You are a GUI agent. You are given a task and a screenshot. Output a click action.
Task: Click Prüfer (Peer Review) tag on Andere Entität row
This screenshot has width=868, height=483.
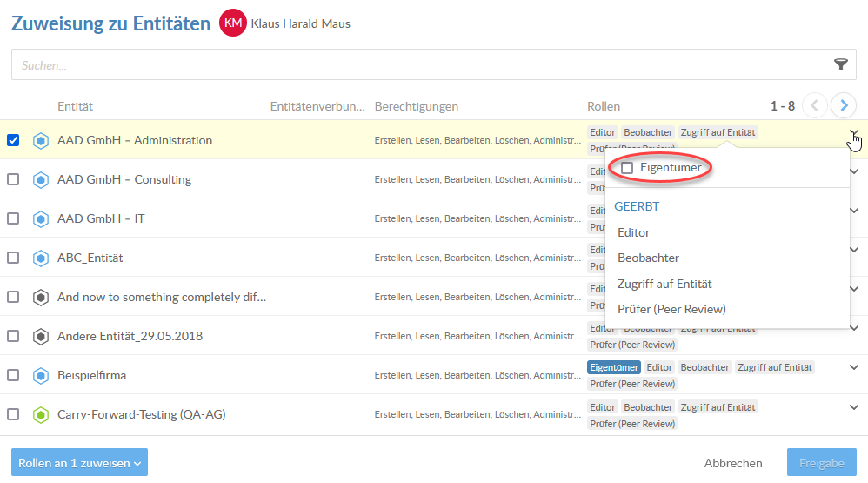click(632, 345)
